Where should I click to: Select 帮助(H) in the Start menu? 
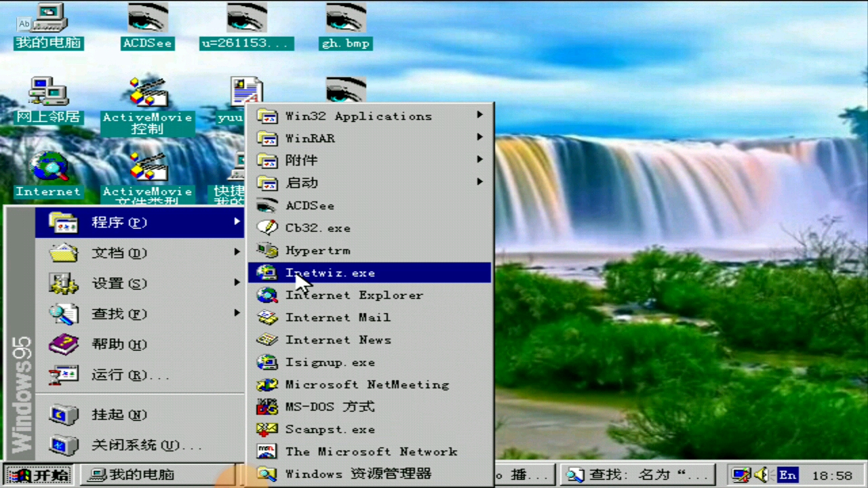tap(140, 344)
